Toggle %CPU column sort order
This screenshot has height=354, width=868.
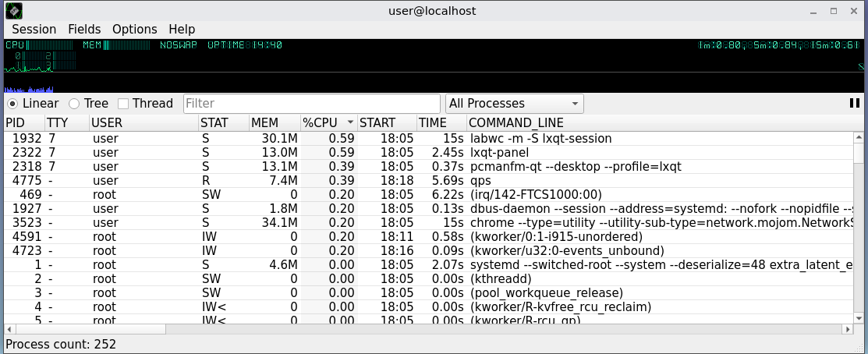pos(328,122)
